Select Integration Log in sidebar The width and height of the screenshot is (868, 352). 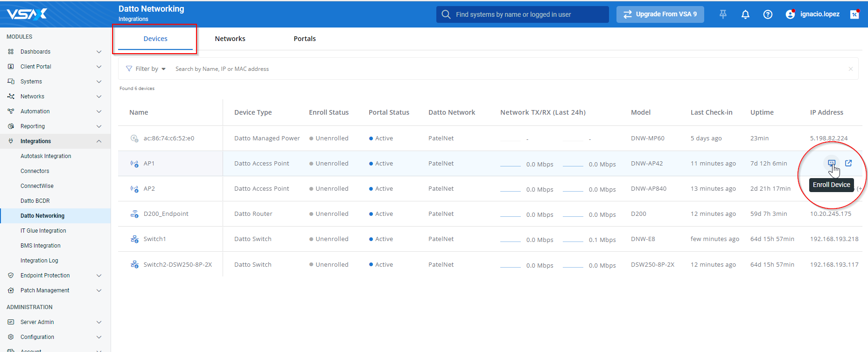[39, 261]
